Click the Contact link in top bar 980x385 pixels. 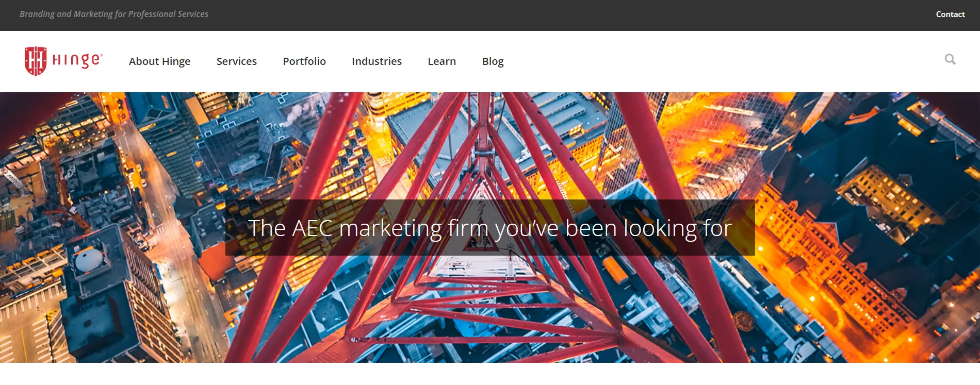950,14
